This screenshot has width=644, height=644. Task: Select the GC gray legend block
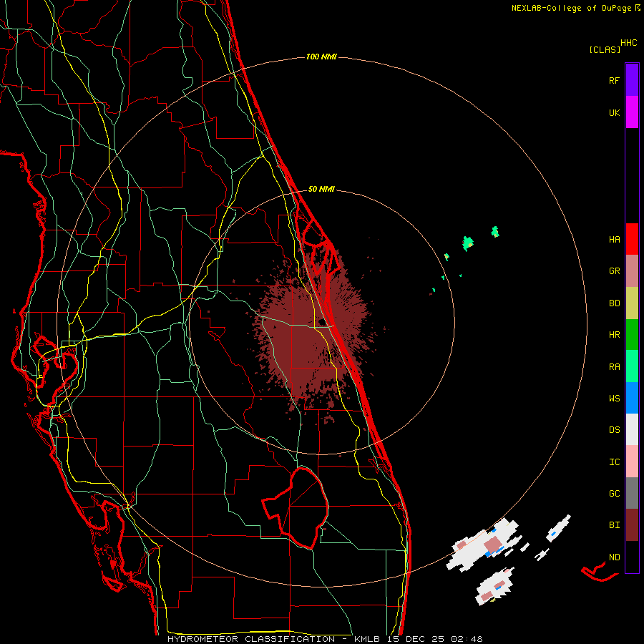632,493
